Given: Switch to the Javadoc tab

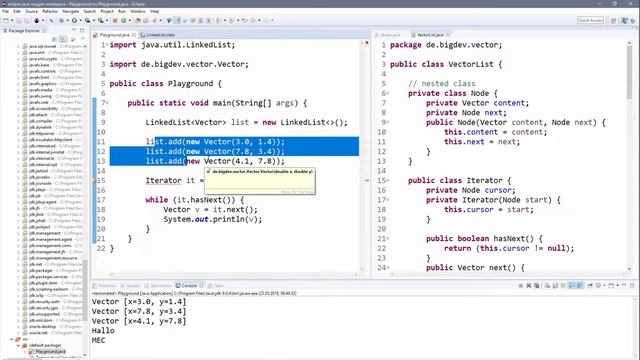Looking at the screenshot, I should [131, 286].
